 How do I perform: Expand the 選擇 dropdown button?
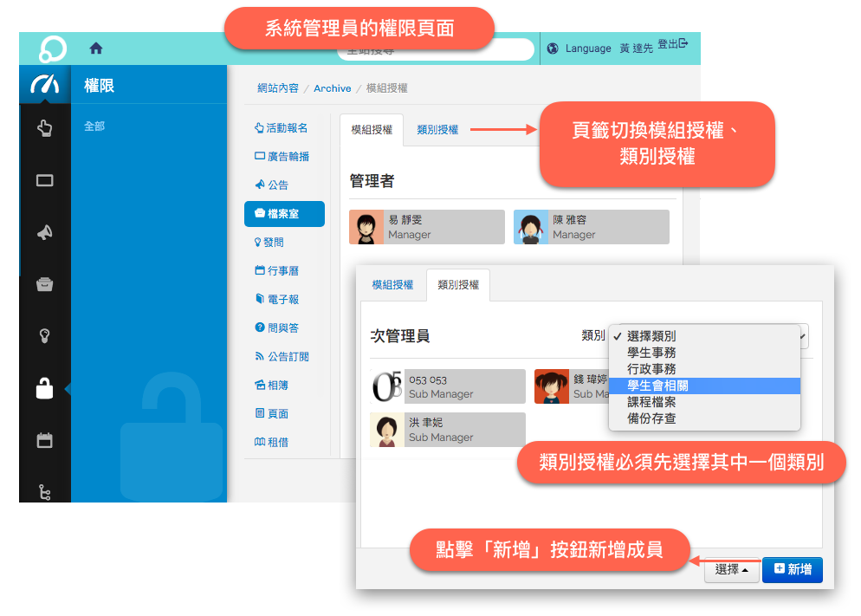(732, 569)
